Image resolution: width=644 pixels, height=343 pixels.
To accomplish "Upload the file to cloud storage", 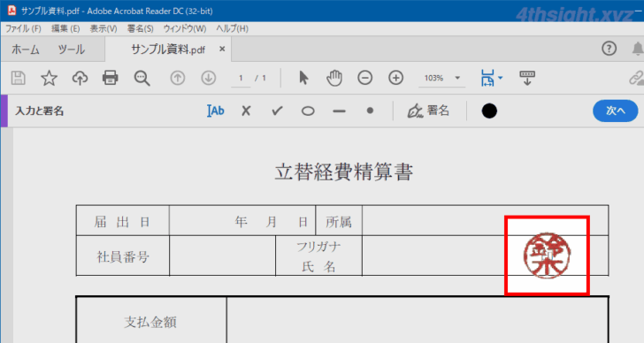I will click(80, 78).
